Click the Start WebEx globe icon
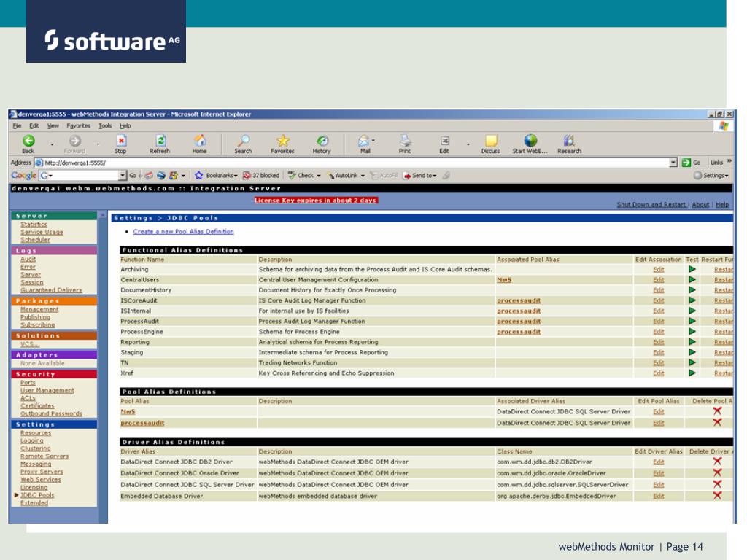Viewport: 747px width, 560px height. coord(530,141)
